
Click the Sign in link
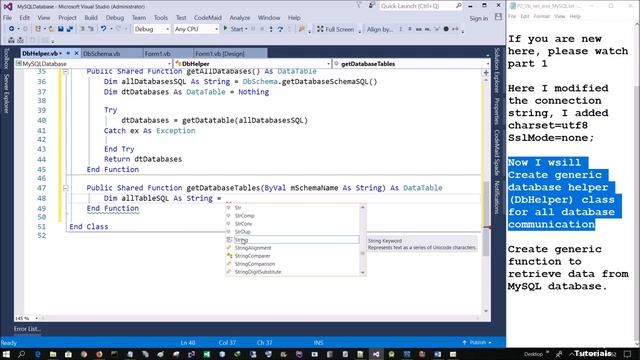coord(478,18)
